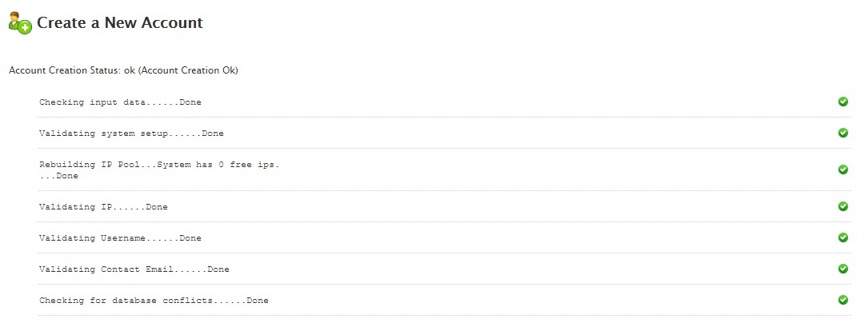Click the green checkmark for Rebuilding IP Pool
This screenshot has width=868, height=327.
click(843, 169)
